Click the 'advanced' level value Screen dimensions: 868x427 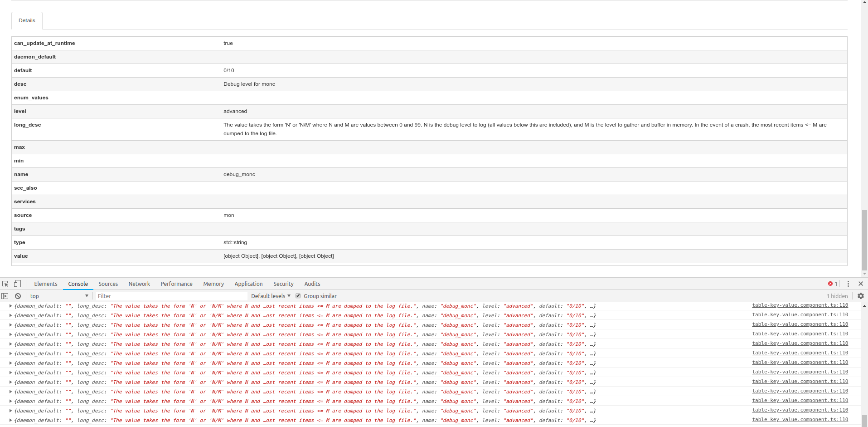click(235, 111)
